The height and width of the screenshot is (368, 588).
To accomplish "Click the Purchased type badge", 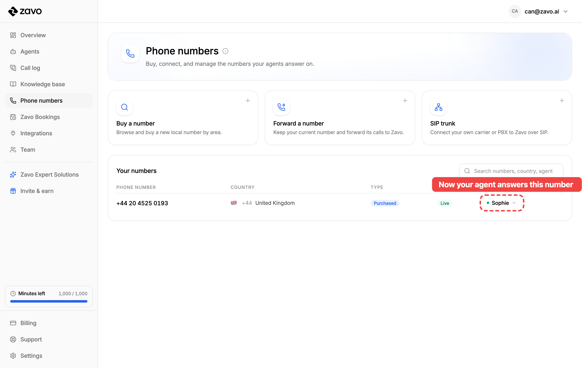I will (385, 203).
